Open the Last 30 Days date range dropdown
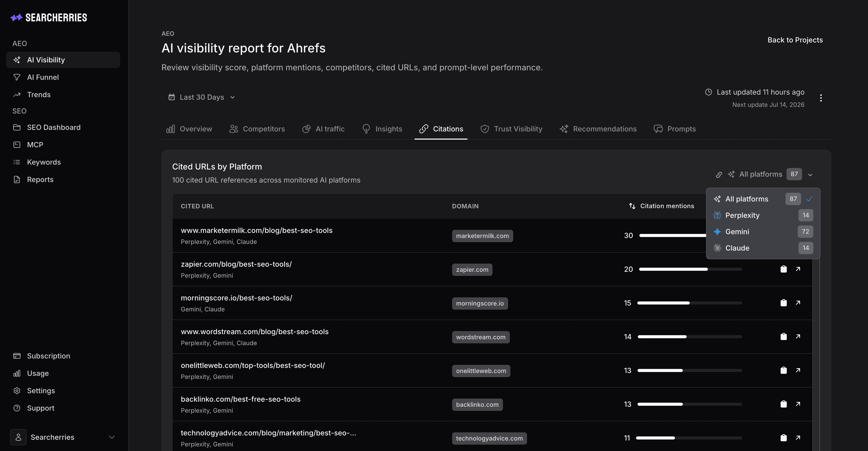The image size is (868, 451). tap(202, 97)
